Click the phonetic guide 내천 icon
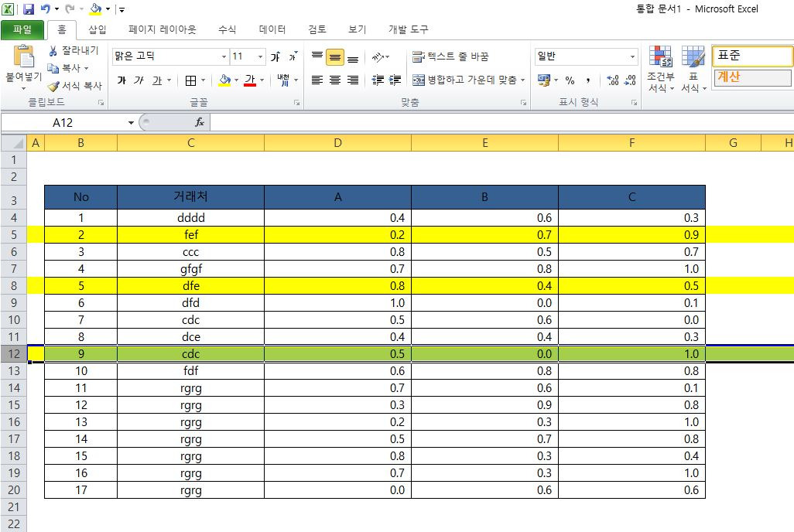 click(283, 80)
